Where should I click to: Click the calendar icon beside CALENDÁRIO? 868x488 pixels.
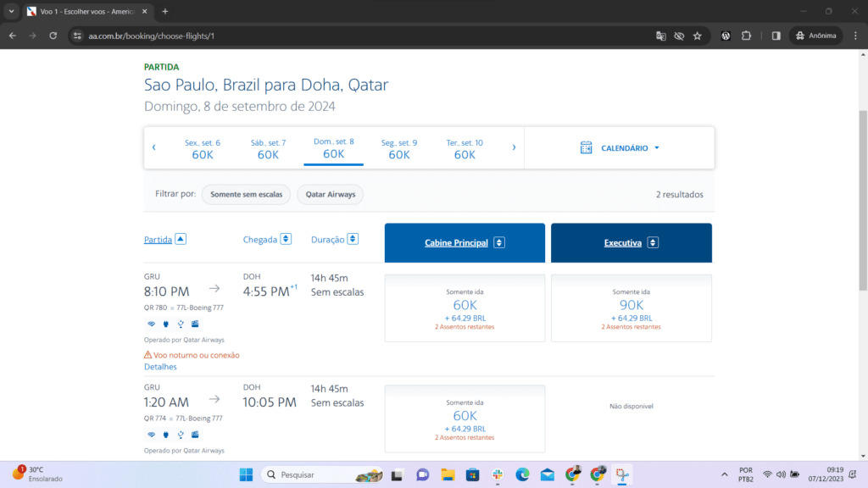586,147
